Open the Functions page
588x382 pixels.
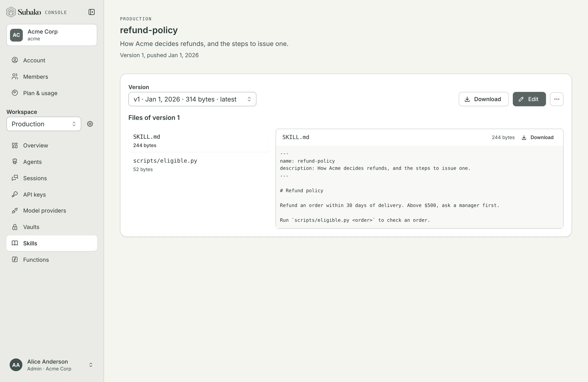[52, 260]
